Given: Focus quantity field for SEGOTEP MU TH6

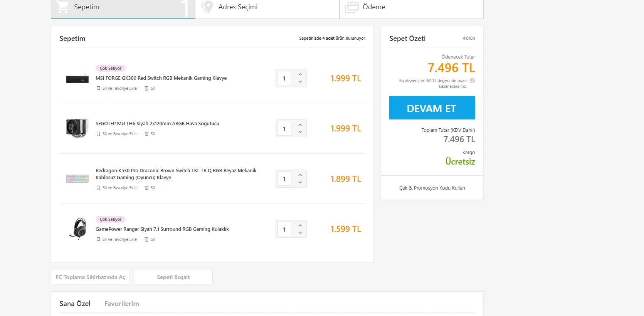Looking at the screenshot, I should click(284, 129).
